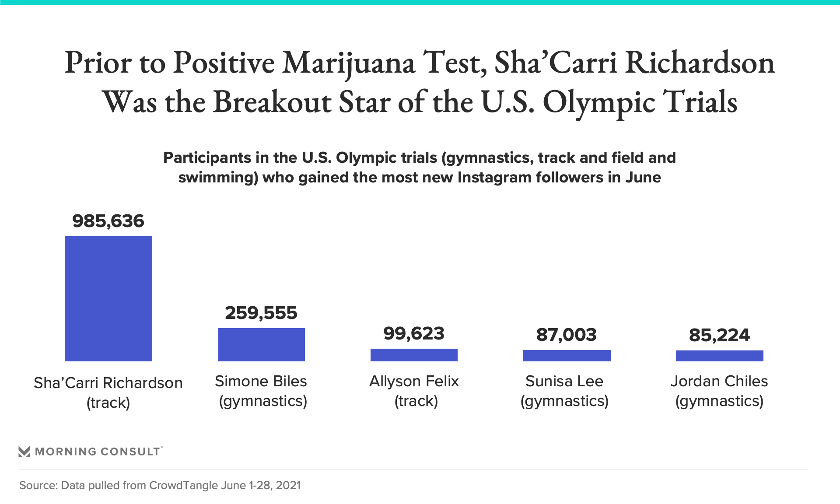Click the CrowdTangle source note
This screenshot has height=504, width=840.
pos(160,485)
